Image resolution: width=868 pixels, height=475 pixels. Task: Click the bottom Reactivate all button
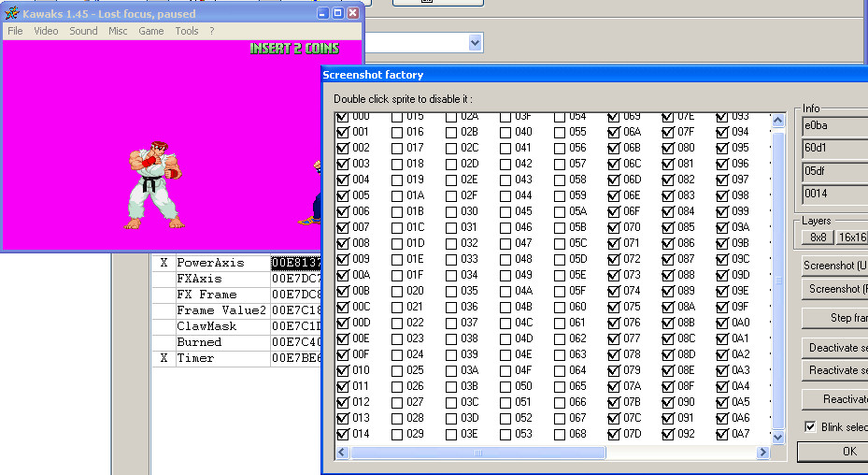coord(834,399)
